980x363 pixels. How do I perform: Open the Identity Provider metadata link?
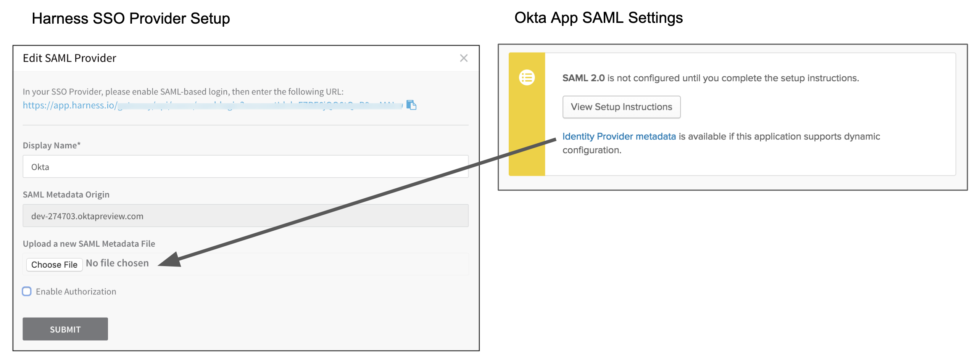point(619,136)
